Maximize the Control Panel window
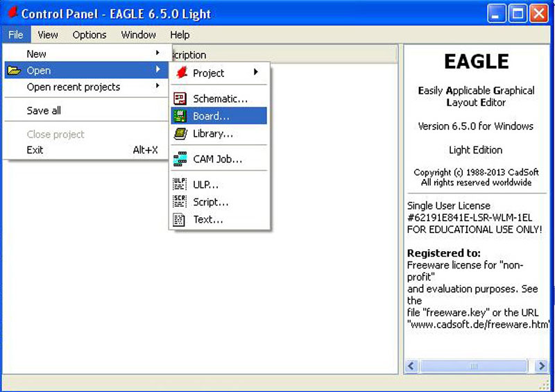This screenshot has width=555, height=392. click(x=518, y=14)
